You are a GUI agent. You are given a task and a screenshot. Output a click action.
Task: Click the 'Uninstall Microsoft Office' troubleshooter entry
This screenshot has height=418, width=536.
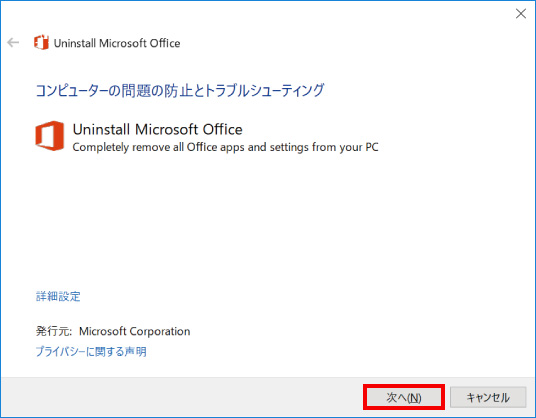tap(158, 130)
